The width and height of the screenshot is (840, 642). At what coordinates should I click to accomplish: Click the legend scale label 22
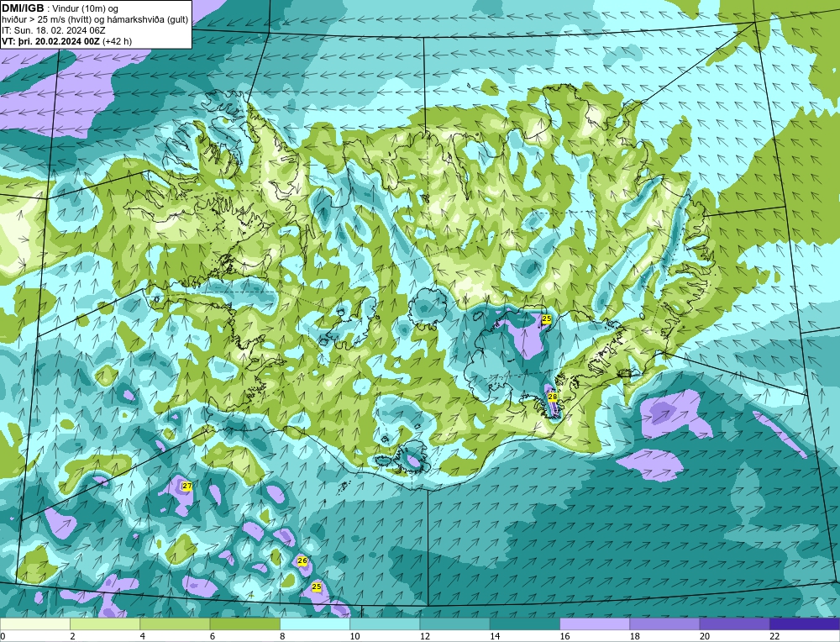774,636
